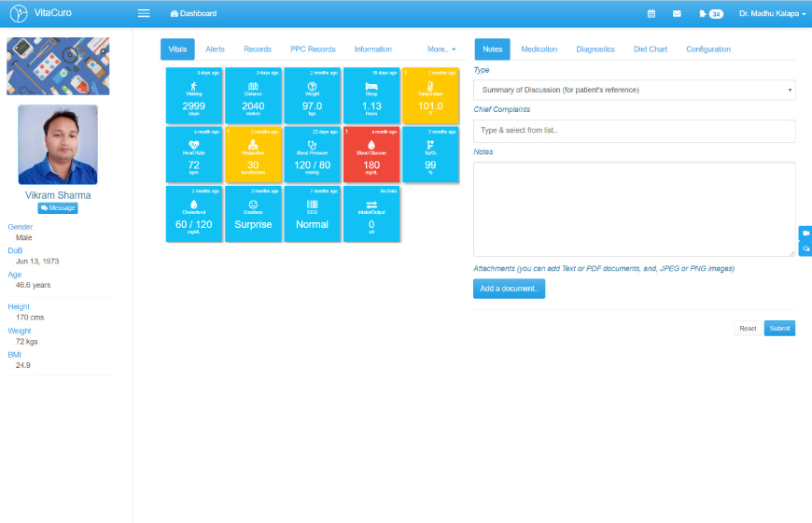Switch to the Medication tab
The image size is (812, 523).
point(539,49)
